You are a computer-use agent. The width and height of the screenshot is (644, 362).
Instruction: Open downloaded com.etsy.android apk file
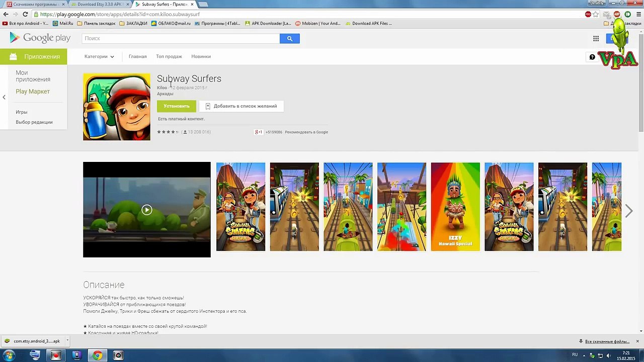(33, 341)
